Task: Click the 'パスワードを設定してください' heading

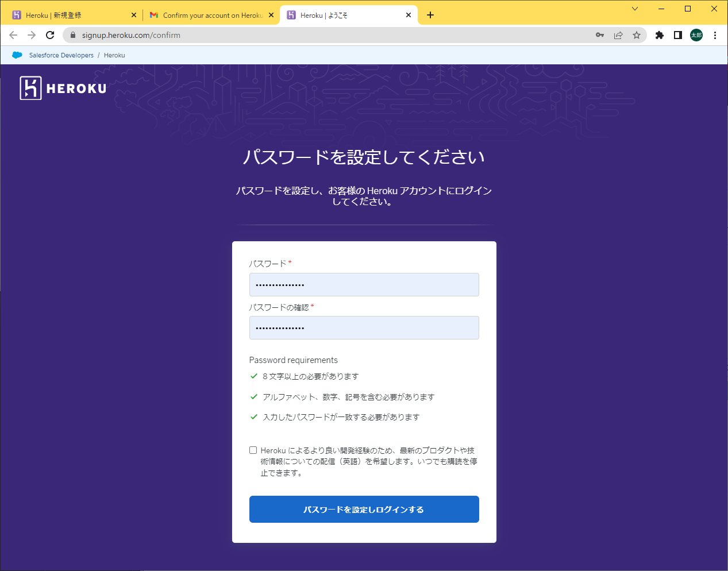Action: coord(364,157)
